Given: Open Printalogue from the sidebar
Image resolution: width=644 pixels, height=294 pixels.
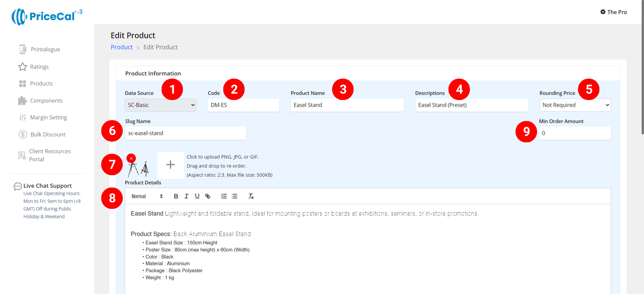Looking at the screenshot, I should tap(45, 49).
